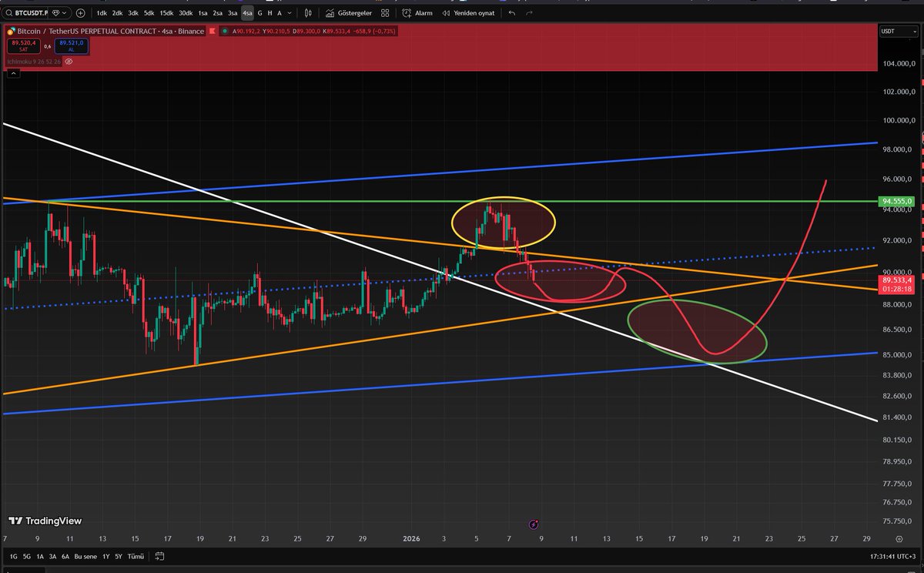The image size is (924, 573).
Task: Toggle Ichimoku indicator visibility eye
Action: click(69, 60)
